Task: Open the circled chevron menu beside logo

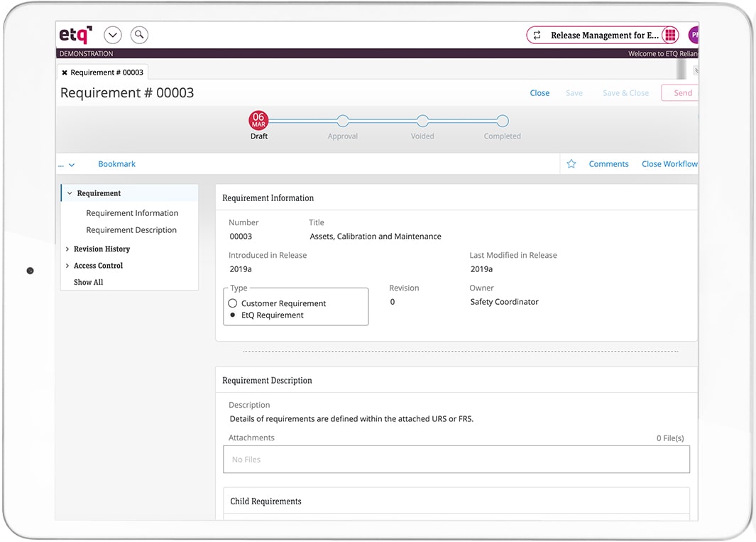Action: coord(113,35)
